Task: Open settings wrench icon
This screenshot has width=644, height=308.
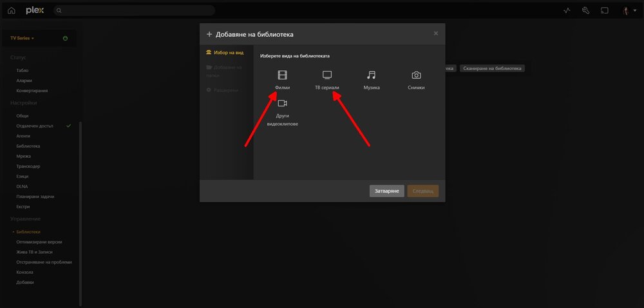Action: coord(585,11)
